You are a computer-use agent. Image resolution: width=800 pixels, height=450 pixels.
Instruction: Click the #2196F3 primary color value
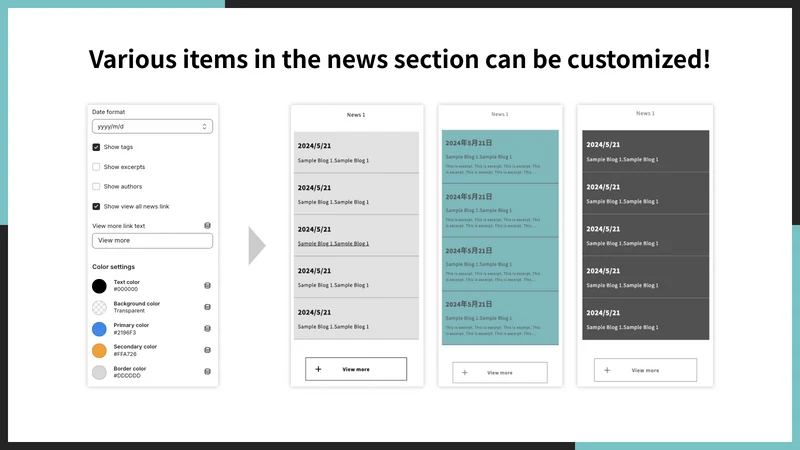tap(125, 333)
